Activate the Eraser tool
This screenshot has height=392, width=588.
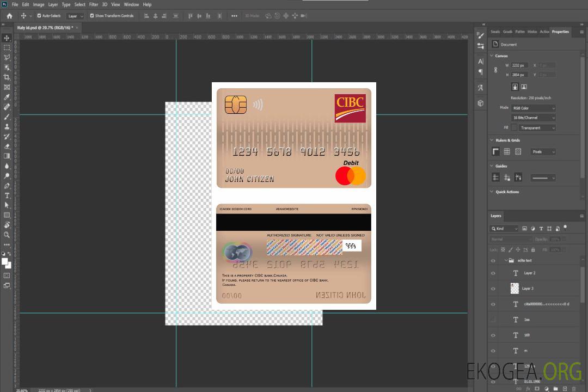point(7,146)
